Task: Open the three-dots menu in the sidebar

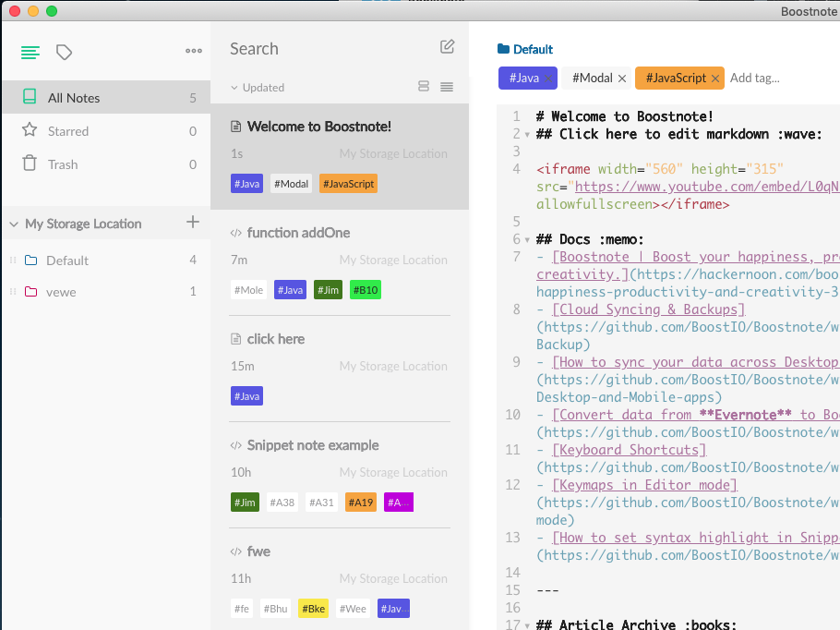Action: (x=194, y=51)
